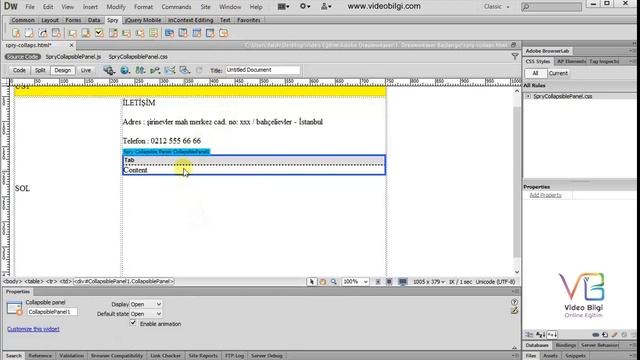Open W3C Validation toolbar icon

tap(155, 70)
